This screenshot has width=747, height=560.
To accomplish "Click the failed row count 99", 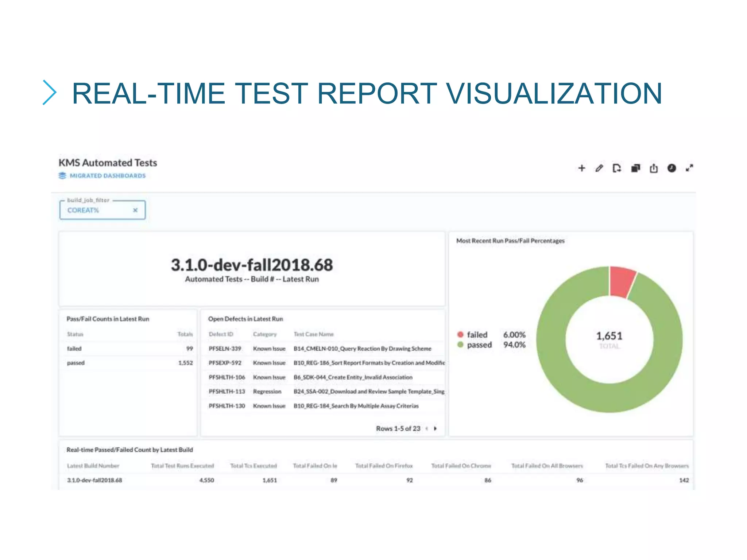I will pos(190,349).
